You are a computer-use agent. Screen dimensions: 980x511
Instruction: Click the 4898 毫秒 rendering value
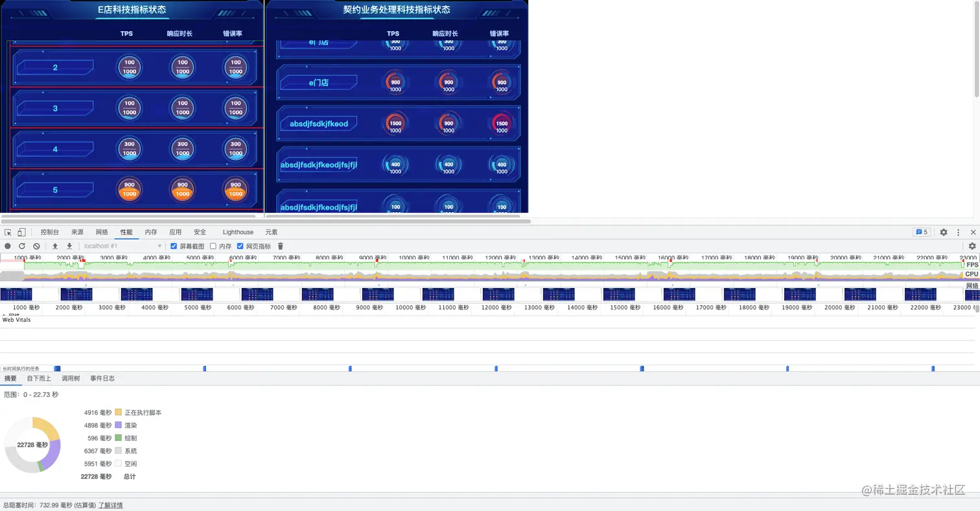[x=98, y=425]
